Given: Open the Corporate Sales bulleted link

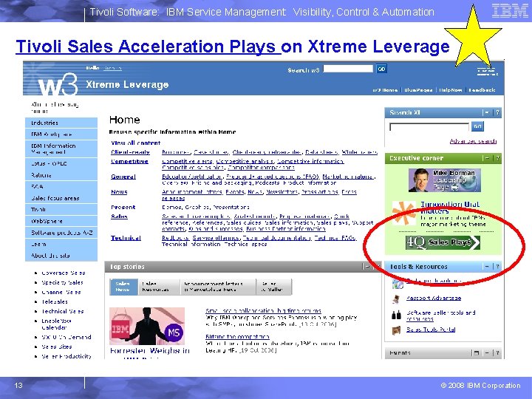Looking at the screenshot, I should (63, 273).
